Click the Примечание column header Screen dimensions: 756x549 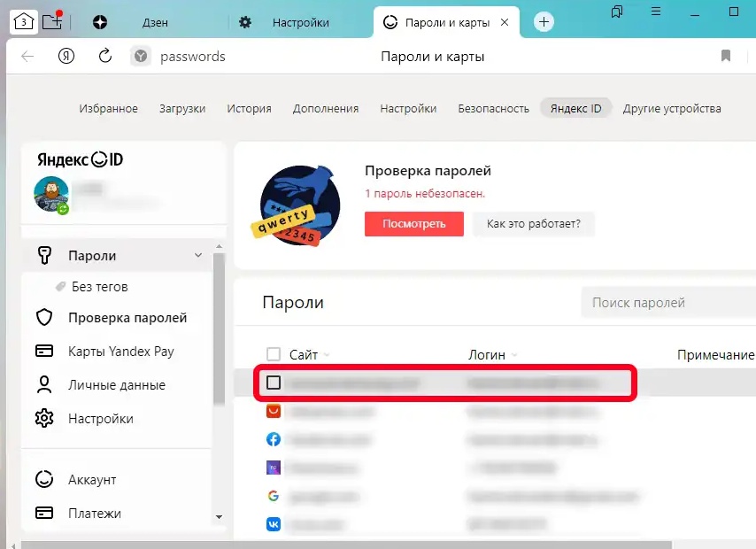coord(715,355)
